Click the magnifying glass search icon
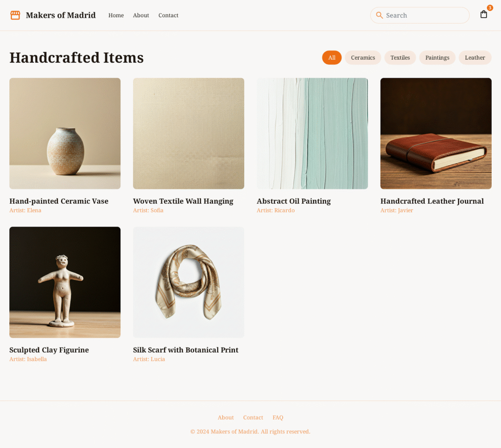Viewport: 501px width, 448px height. [379, 15]
